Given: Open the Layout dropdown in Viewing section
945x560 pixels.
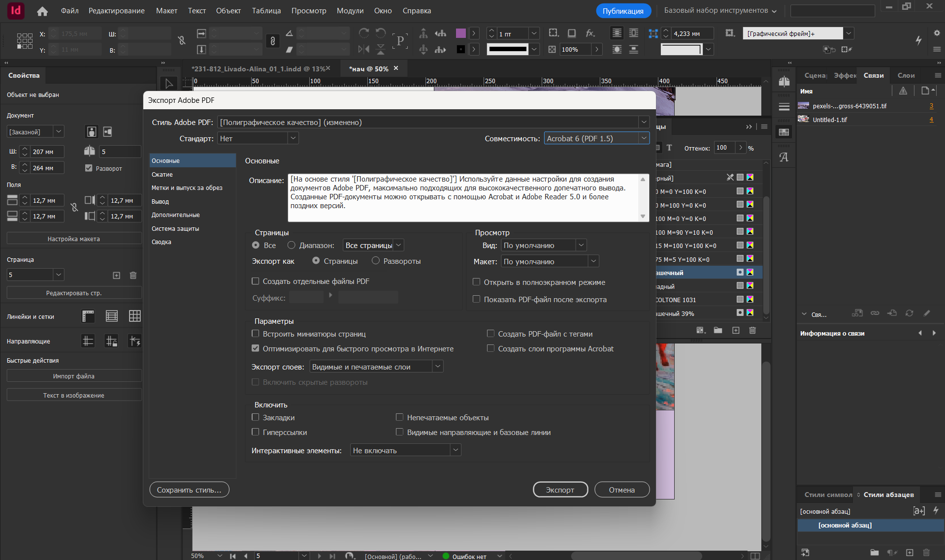Looking at the screenshot, I should tap(550, 261).
